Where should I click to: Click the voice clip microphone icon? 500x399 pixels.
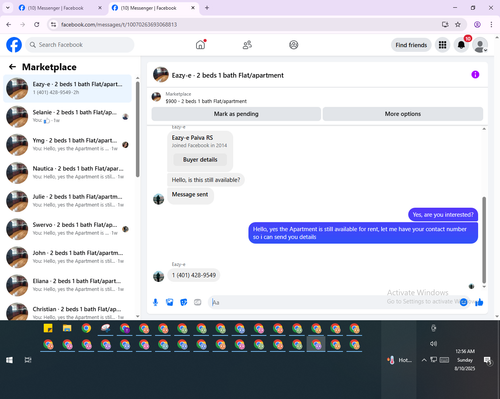coord(155,302)
